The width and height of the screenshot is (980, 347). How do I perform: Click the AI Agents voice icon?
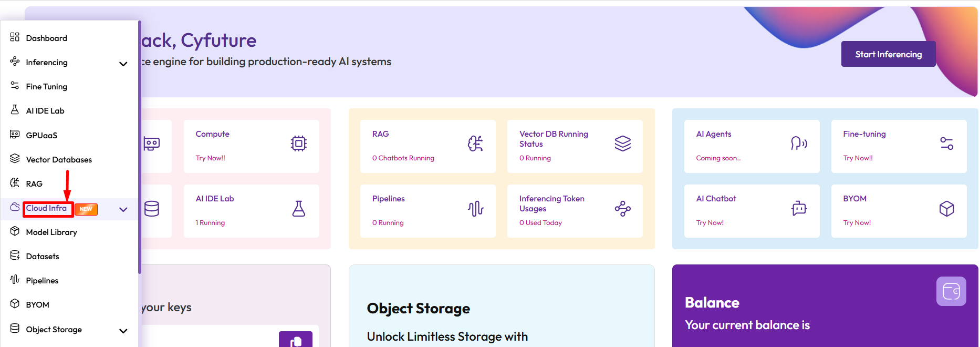799,144
